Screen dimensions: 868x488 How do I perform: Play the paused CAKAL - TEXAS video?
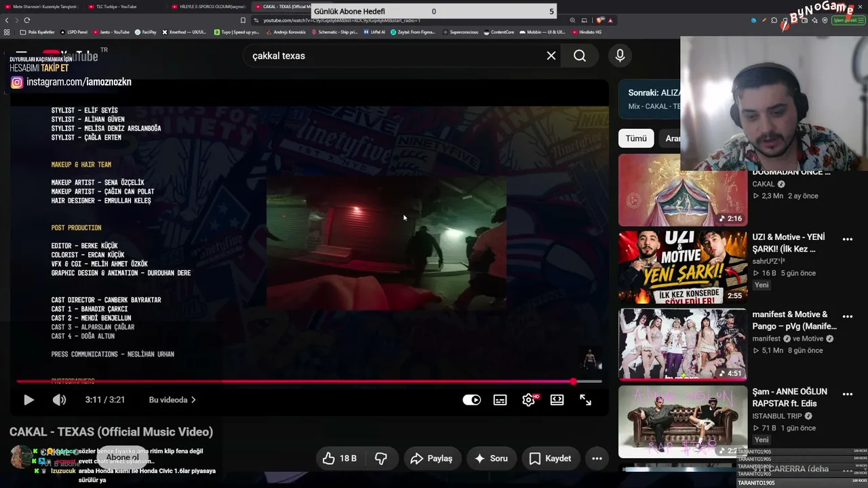point(28,400)
